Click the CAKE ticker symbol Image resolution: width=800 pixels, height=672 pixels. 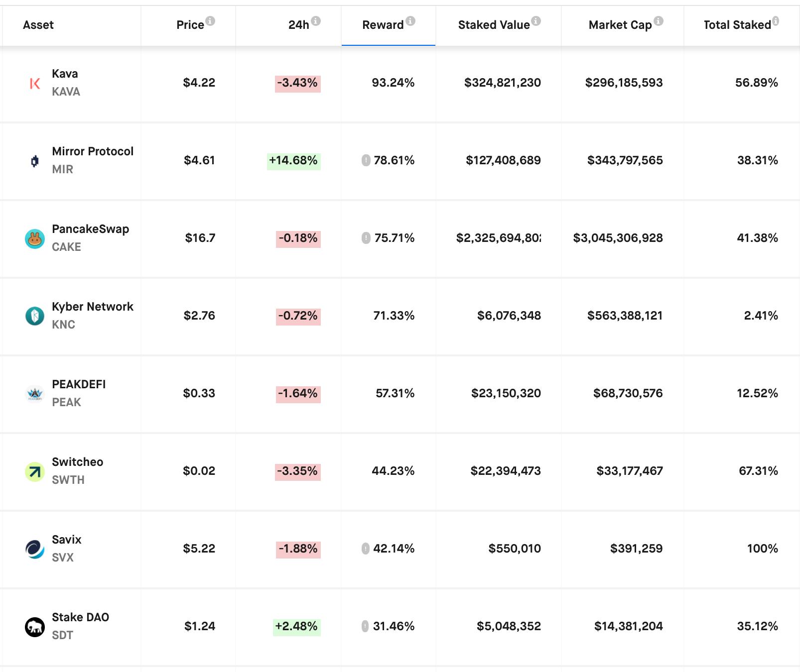[x=67, y=247]
